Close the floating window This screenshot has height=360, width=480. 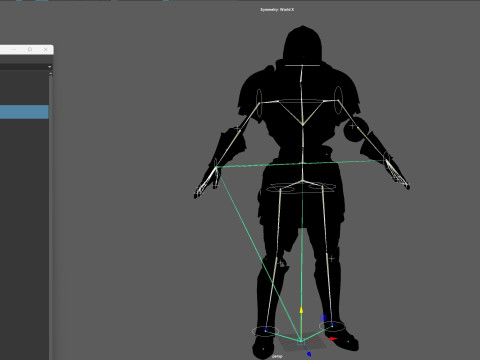[x=46, y=49]
